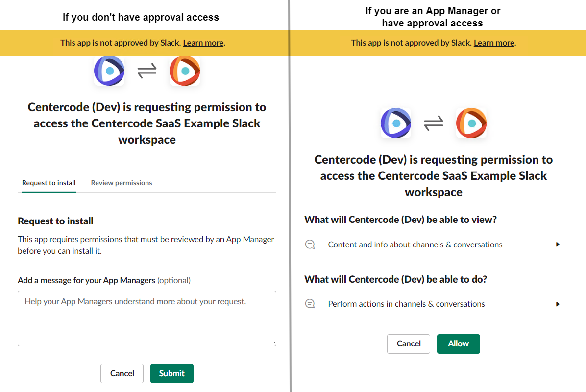Image resolution: width=586 pixels, height=392 pixels.
Task: Select the Request to install tab
Action: (x=49, y=183)
